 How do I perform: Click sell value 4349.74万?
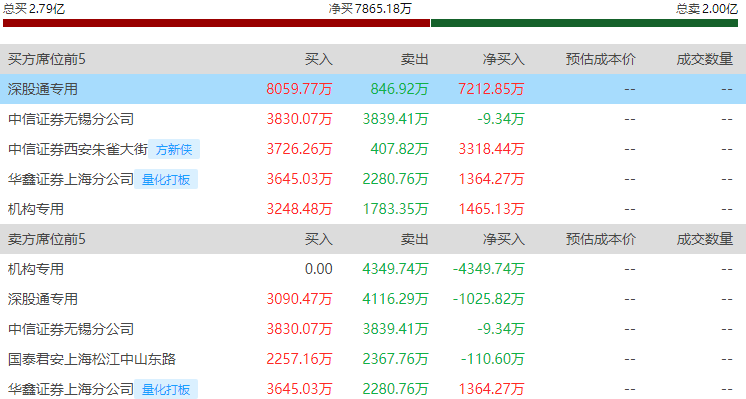(x=395, y=269)
